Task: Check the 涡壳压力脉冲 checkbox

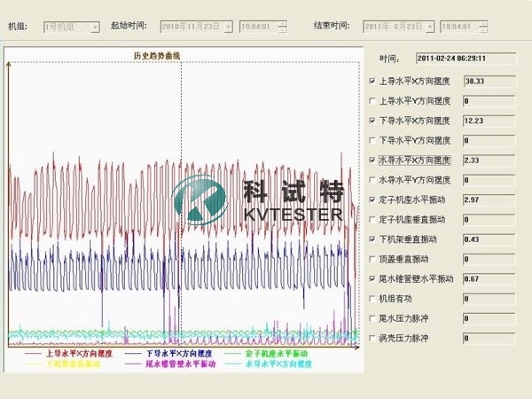Action: point(372,338)
